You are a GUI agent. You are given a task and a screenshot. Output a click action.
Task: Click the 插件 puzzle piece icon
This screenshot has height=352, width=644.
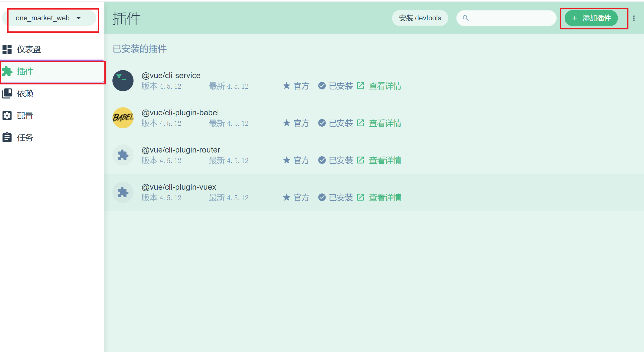click(x=7, y=72)
